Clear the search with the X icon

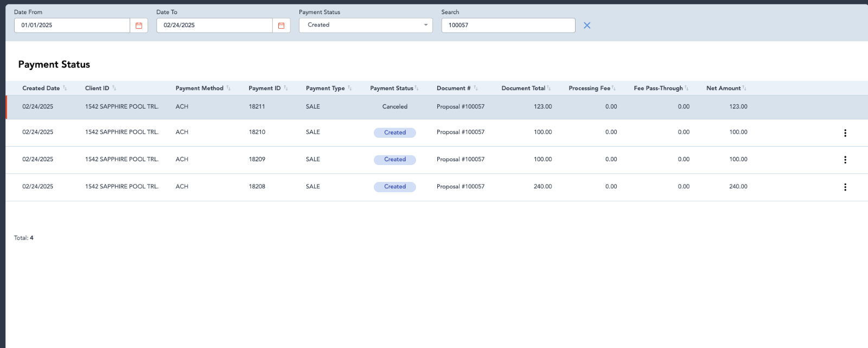pyautogui.click(x=587, y=26)
